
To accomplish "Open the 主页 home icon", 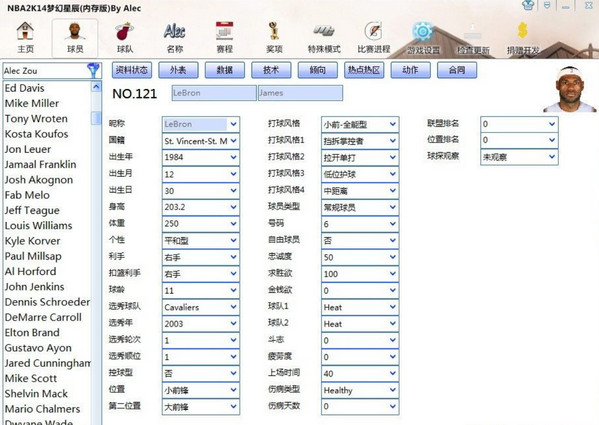I will [25, 37].
